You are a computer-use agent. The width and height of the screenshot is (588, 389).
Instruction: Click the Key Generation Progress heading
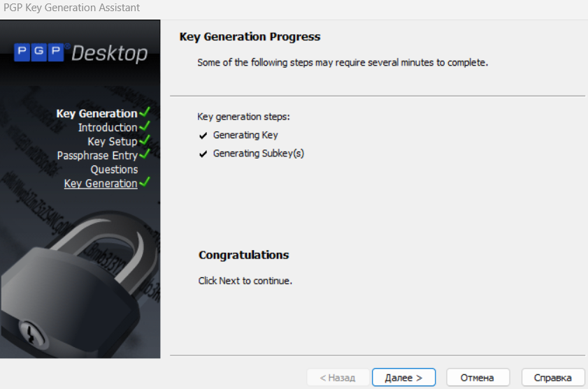click(250, 37)
